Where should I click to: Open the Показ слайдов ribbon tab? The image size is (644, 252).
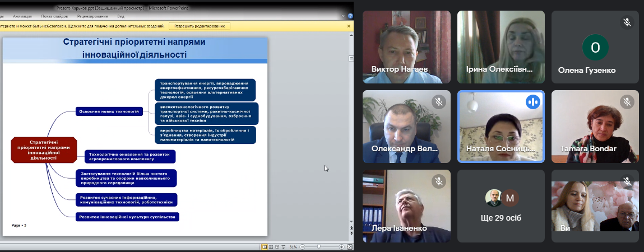tap(54, 16)
